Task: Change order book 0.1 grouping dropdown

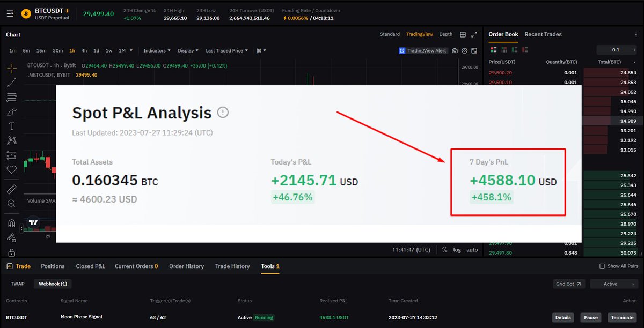Action: click(x=616, y=50)
